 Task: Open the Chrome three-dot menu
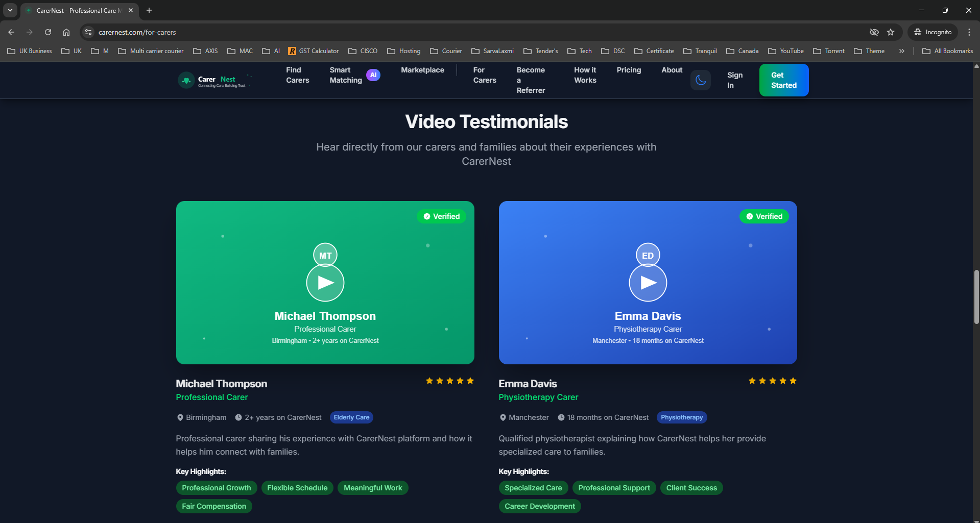tap(969, 32)
